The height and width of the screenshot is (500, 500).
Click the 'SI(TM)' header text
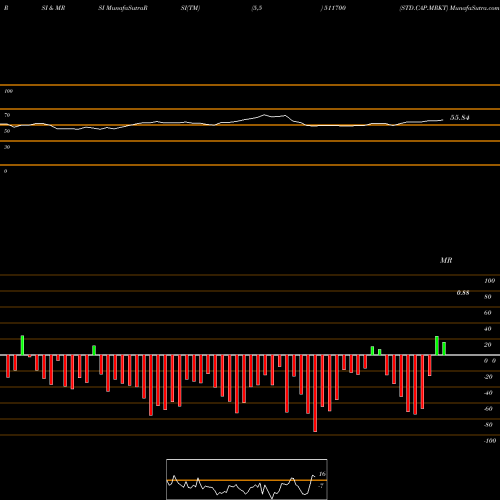[190, 8]
